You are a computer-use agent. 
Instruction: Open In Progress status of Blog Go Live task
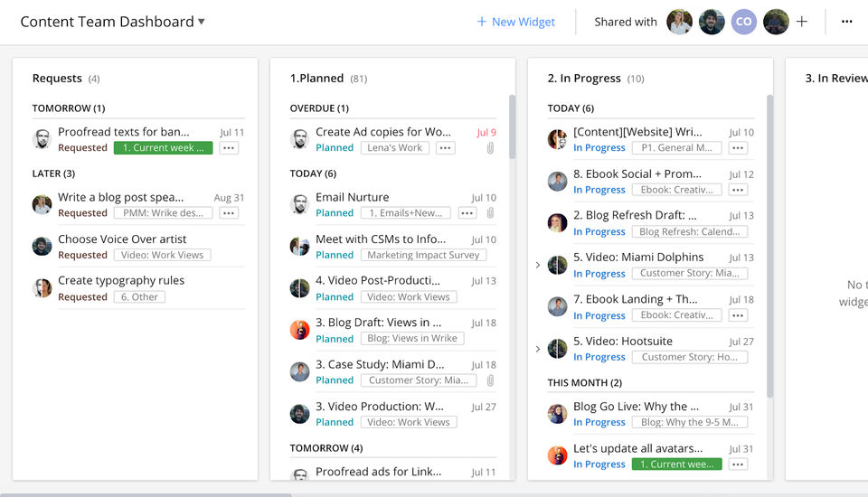pos(599,422)
